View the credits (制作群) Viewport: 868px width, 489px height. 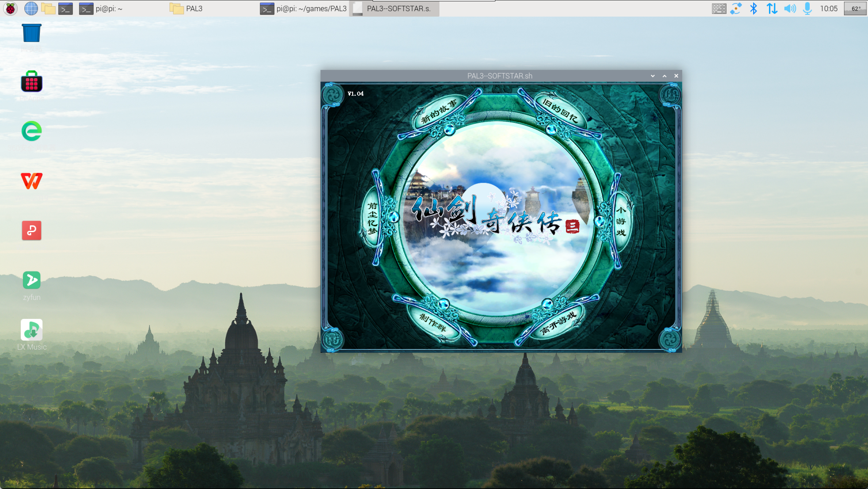[432, 322]
